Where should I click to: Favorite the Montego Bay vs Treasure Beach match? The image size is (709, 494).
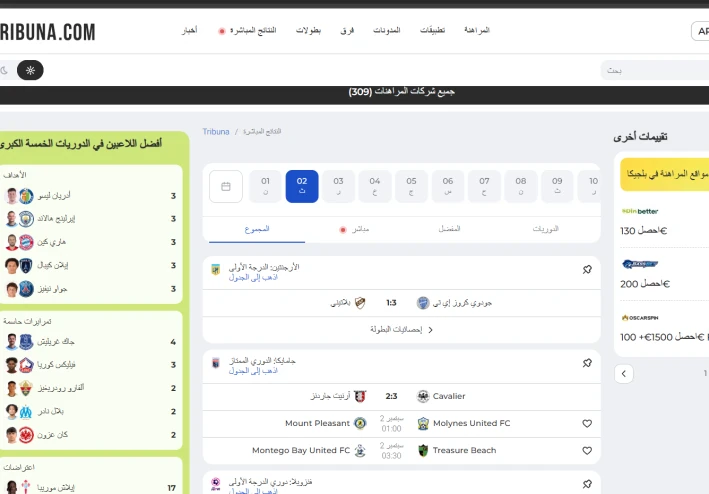point(587,451)
